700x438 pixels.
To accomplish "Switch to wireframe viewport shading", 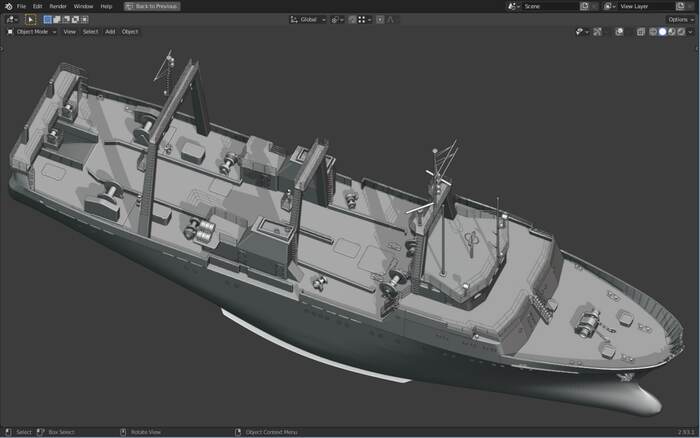I will (x=653, y=32).
